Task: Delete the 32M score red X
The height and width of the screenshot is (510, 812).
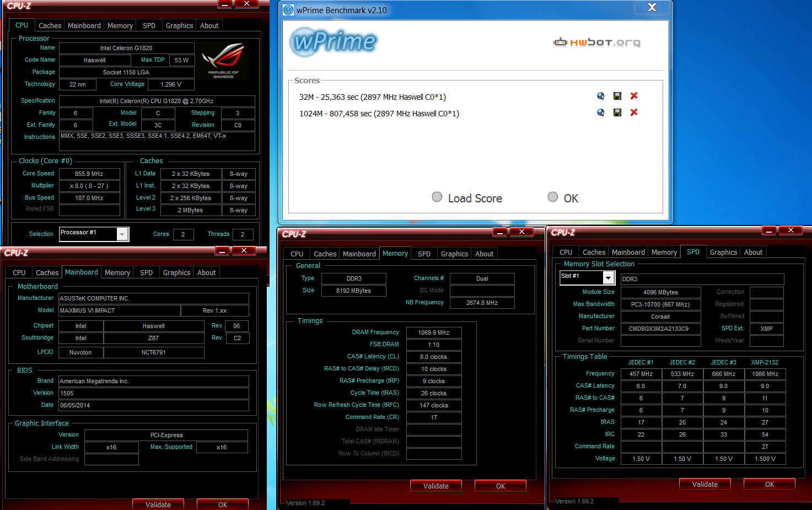Action: [634, 96]
